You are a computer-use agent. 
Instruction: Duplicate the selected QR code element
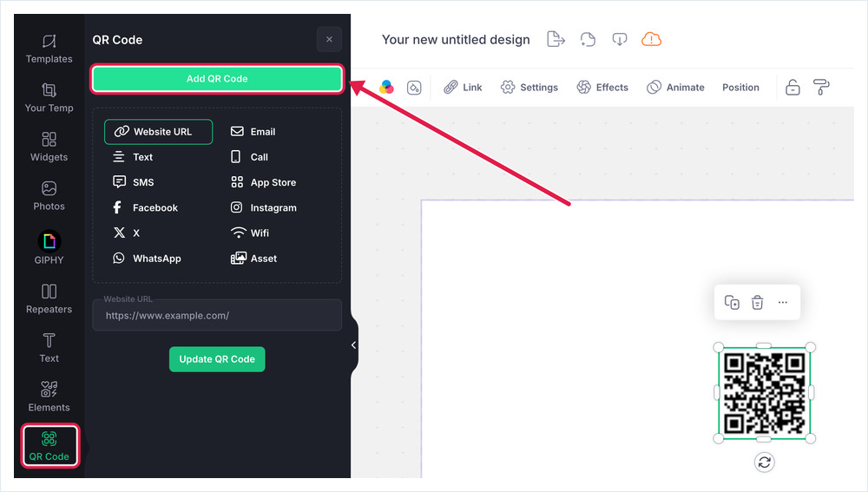click(732, 302)
